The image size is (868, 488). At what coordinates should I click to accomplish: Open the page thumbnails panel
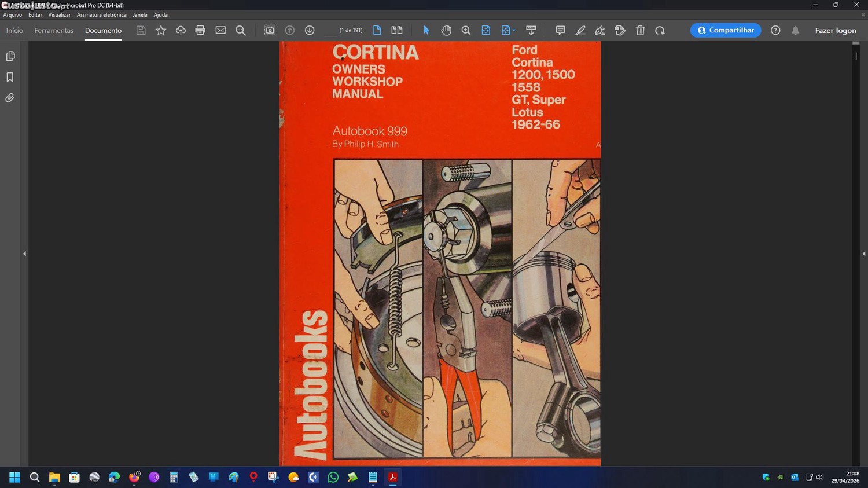tap(10, 56)
